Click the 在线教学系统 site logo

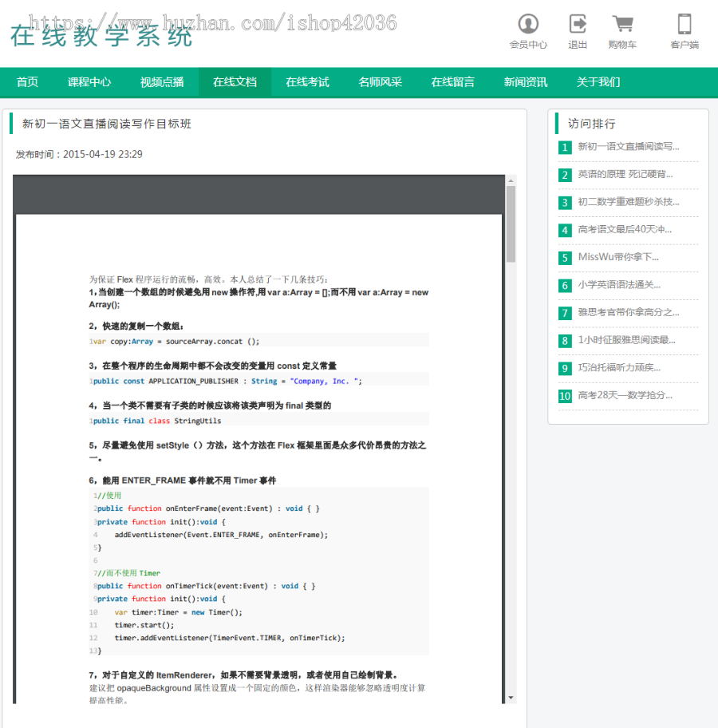click(101, 36)
